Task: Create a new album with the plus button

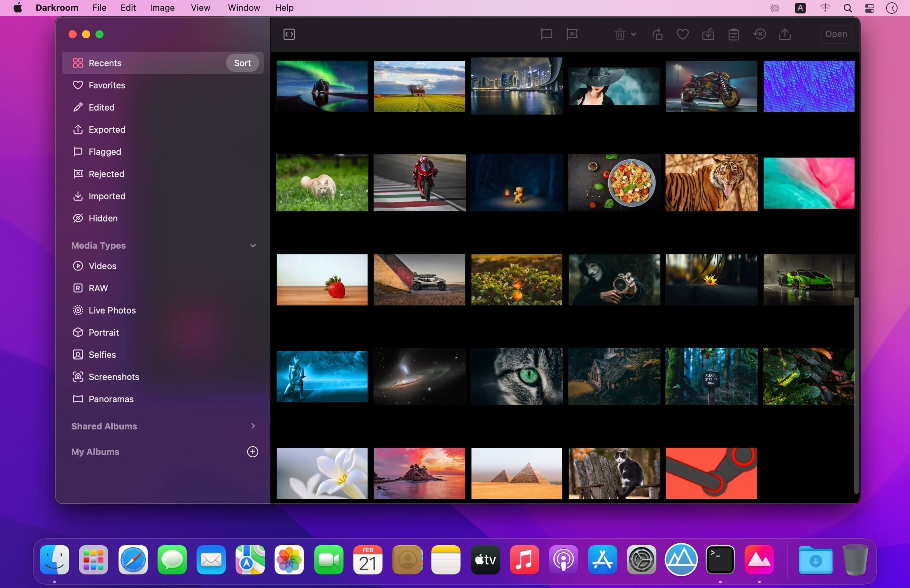Action: [252, 452]
